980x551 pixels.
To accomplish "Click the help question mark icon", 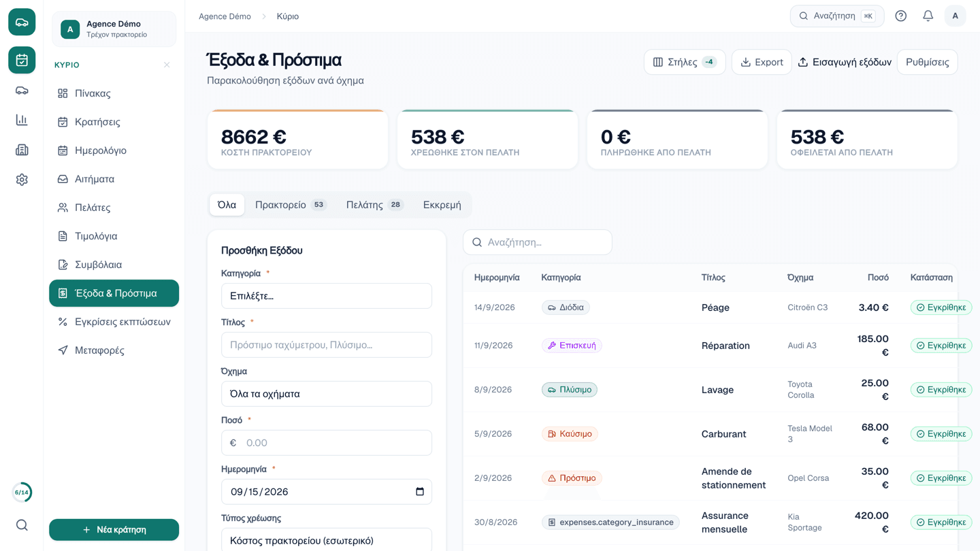I will point(900,16).
